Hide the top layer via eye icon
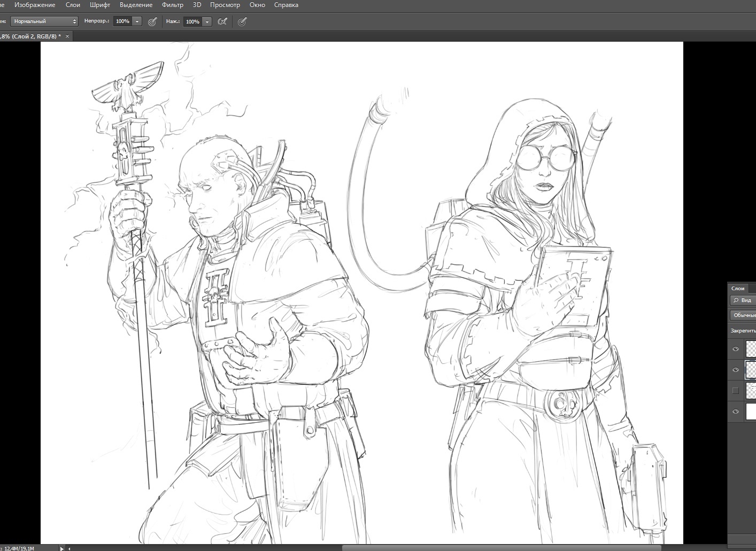 736,349
